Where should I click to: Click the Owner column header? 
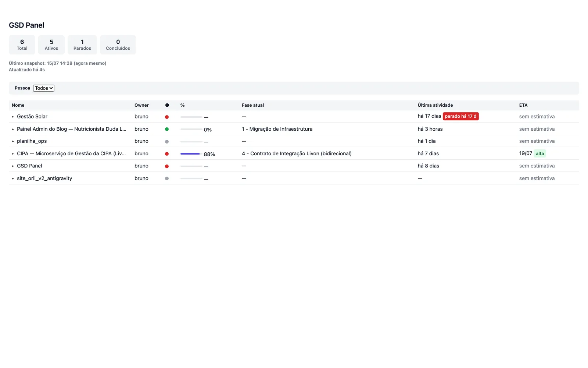point(141,105)
